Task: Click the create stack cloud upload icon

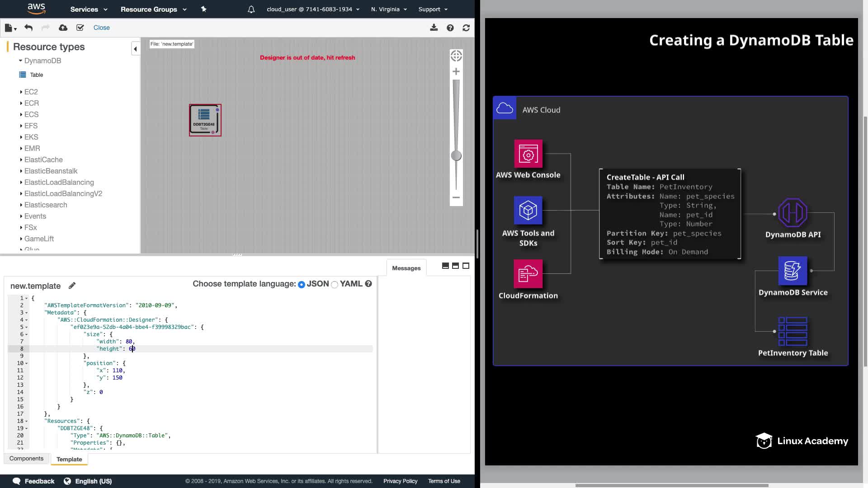Action: (x=63, y=28)
